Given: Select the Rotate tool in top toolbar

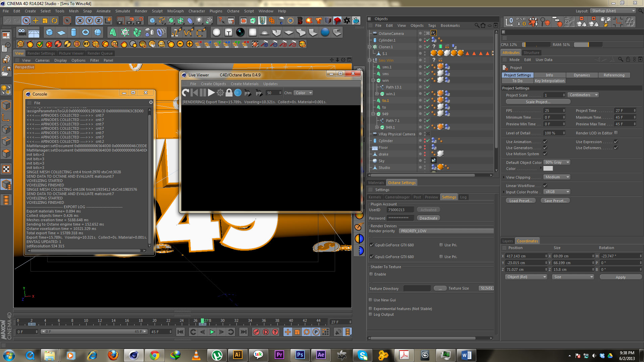Looking at the screenshot, I should pyautogui.click(x=54, y=21).
